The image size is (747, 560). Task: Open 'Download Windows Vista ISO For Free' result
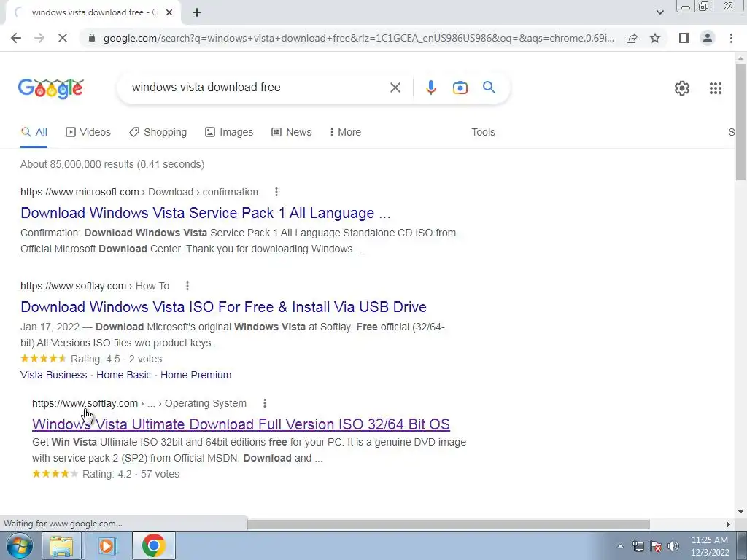coord(223,307)
